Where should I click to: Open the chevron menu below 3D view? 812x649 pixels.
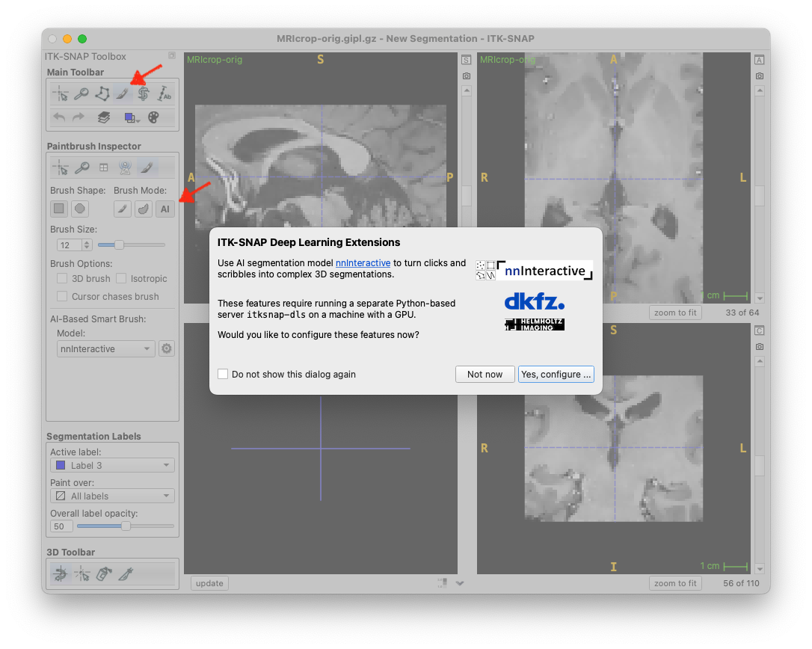[x=459, y=583]
